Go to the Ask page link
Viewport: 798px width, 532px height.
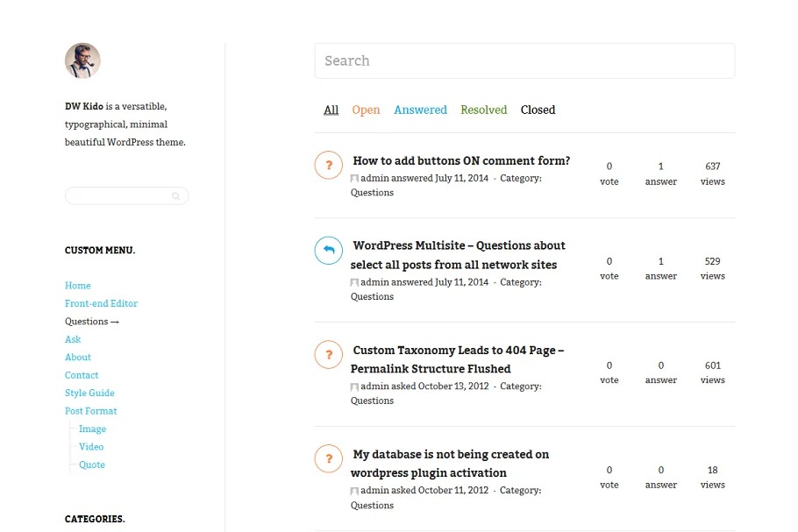[x=73, y=340]
